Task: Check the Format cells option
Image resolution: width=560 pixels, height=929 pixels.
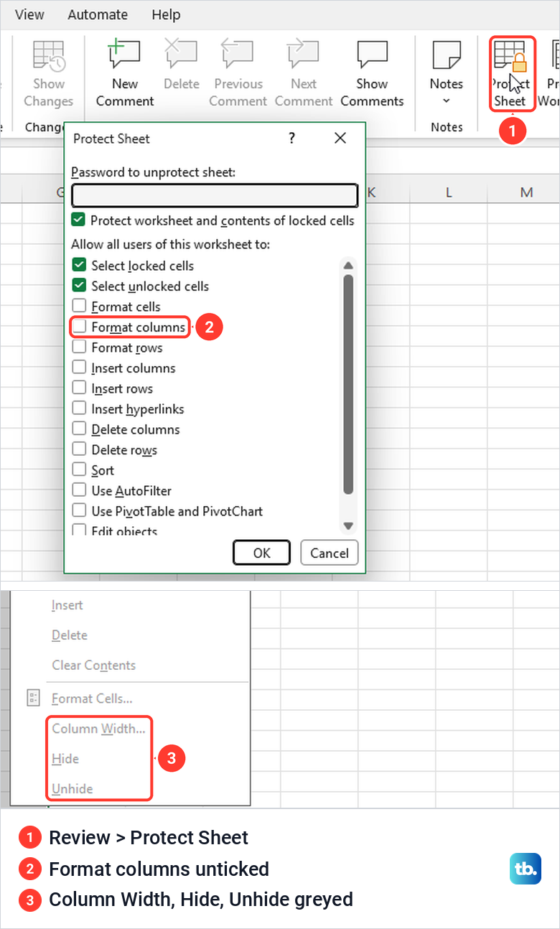Action: [x=79, y=307]
